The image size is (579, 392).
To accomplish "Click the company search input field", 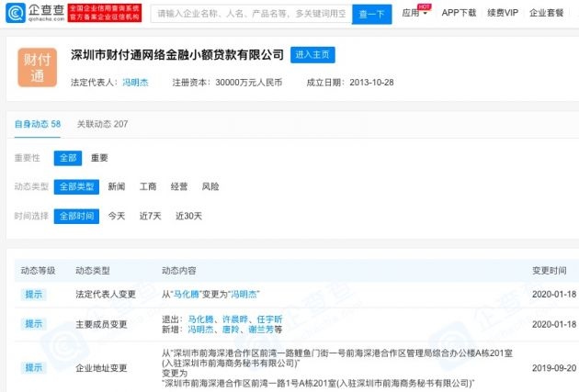I will point(250,14).
